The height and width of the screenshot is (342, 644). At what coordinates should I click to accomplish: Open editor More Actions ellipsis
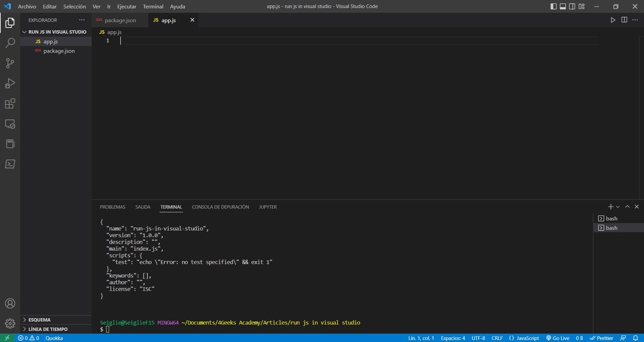[635, 20]
